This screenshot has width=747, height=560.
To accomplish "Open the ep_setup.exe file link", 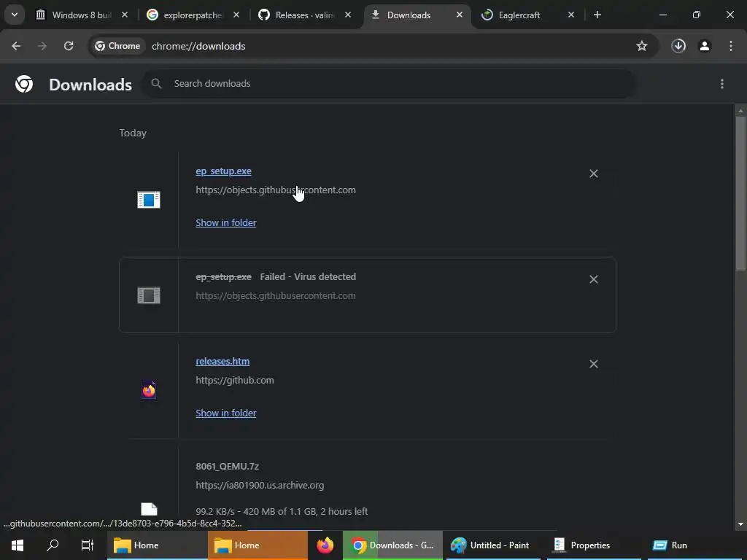I will point(223,171).
